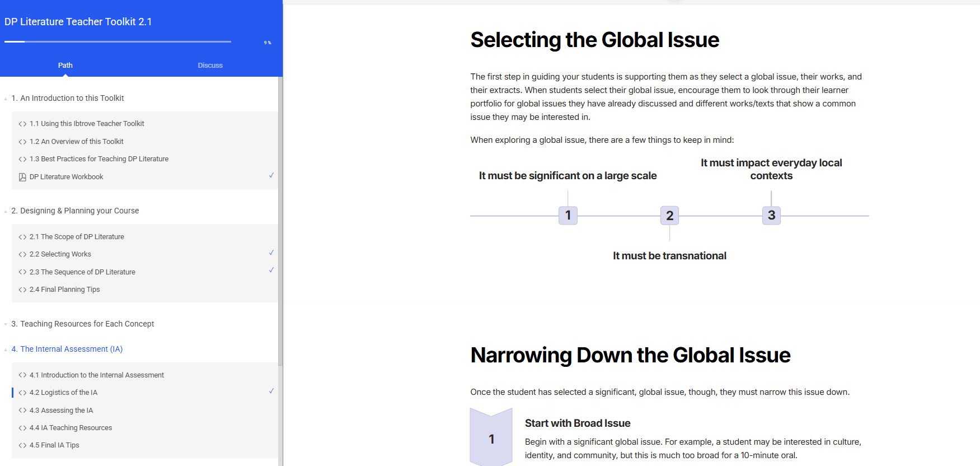Click the code icon beside 2.4 Final Planning Tips
Image resolution: width=980 pixels, height=466 pixels.
point(22,290)
